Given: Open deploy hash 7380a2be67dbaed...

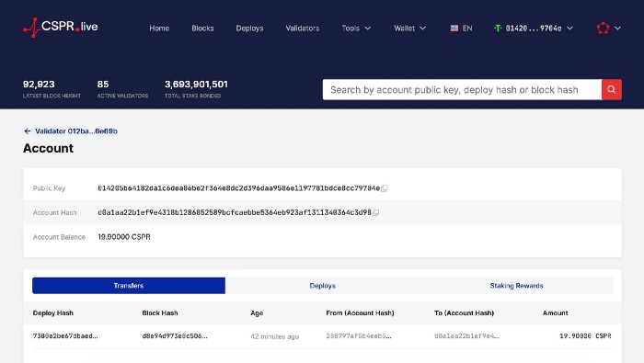Looking at the screenshot, I should 65,336.
